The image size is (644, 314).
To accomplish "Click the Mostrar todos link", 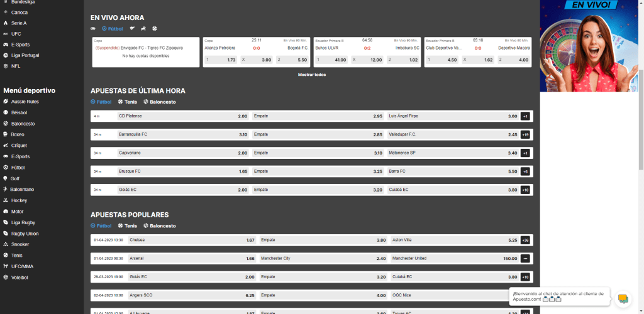I will (x=312, y=75).
